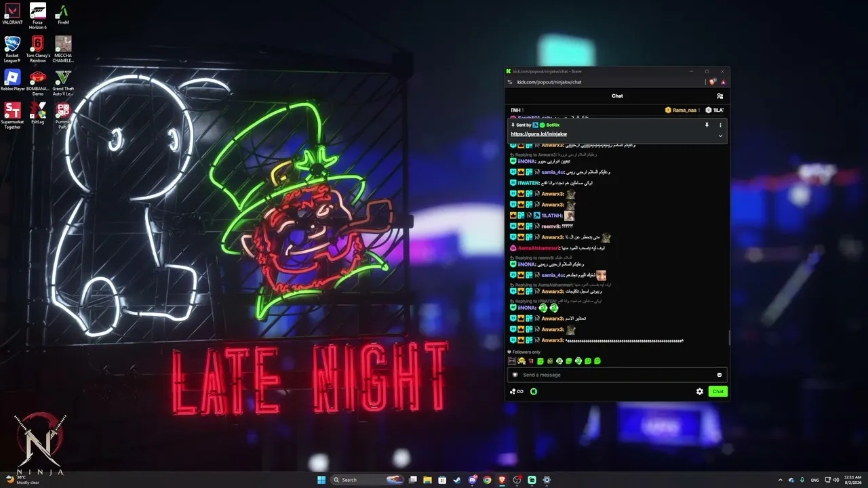Switch the ENG input language
Screen dimensions: 868x488
[x=814, y=480]
